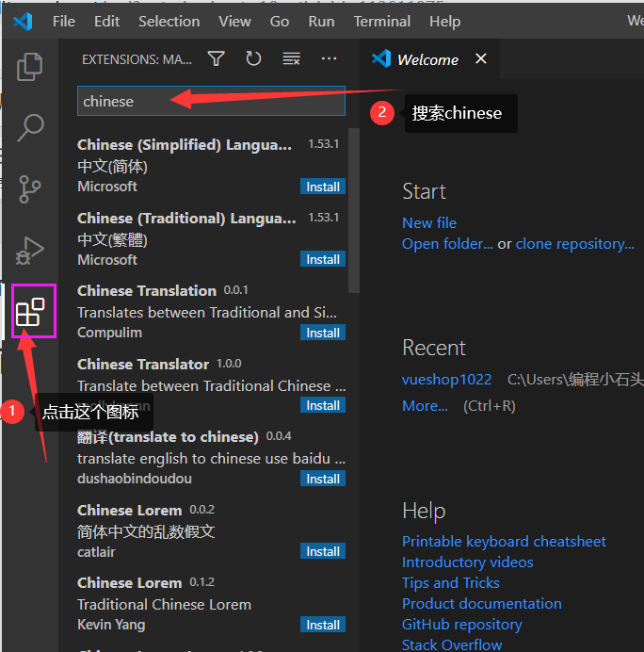Filter extensions with the funnel icon

tap(216, 58)
